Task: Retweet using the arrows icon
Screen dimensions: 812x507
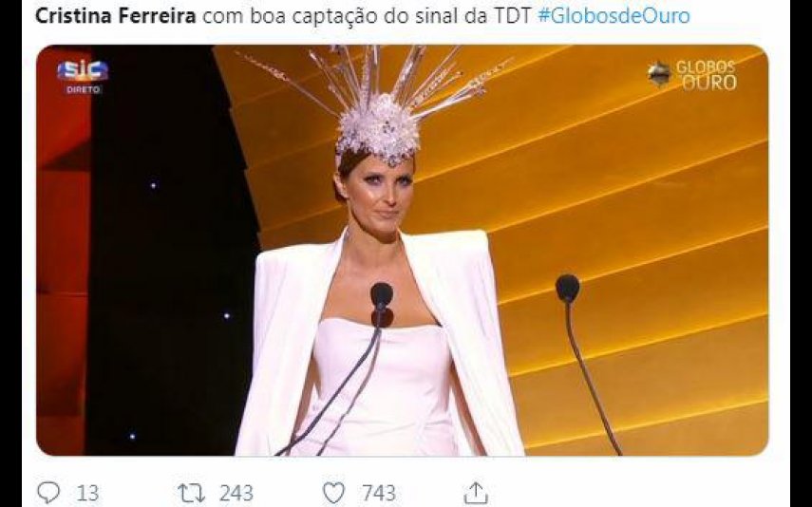Action: pyautogui.click(x=191, y=493)
